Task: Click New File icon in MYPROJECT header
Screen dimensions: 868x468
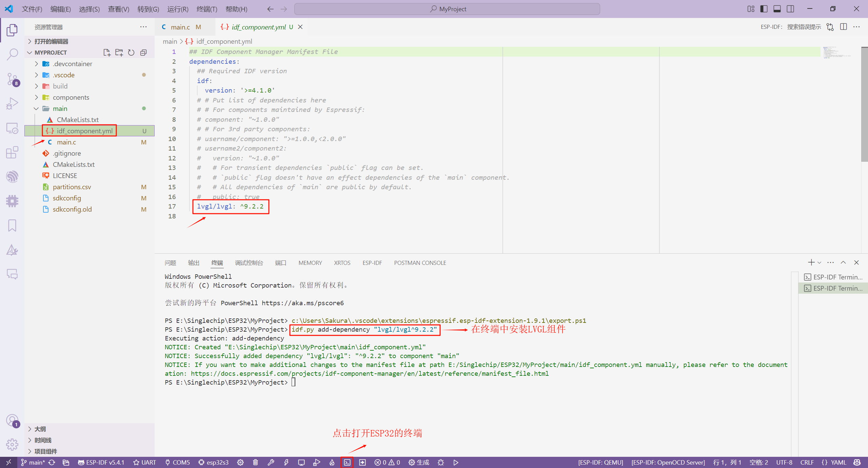Action: click(x=107, y=53)
